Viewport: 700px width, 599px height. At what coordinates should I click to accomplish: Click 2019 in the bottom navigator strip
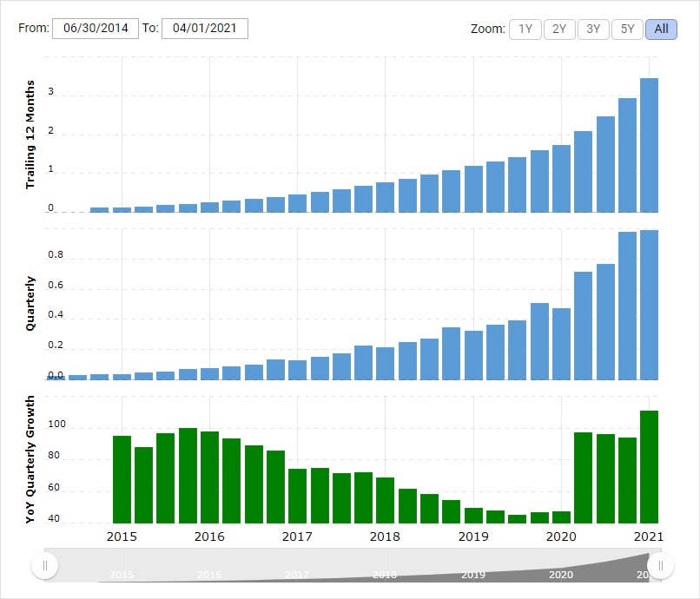472,575
